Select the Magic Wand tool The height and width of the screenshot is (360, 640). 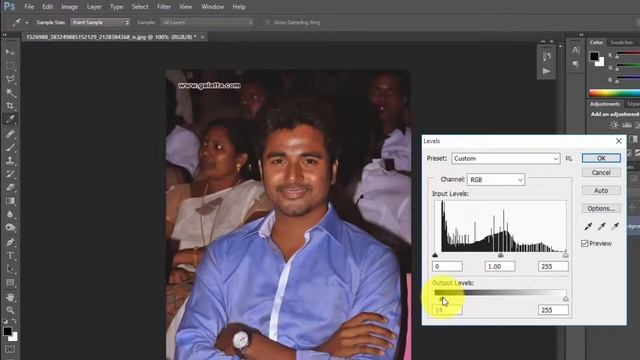tap(10, 93)
